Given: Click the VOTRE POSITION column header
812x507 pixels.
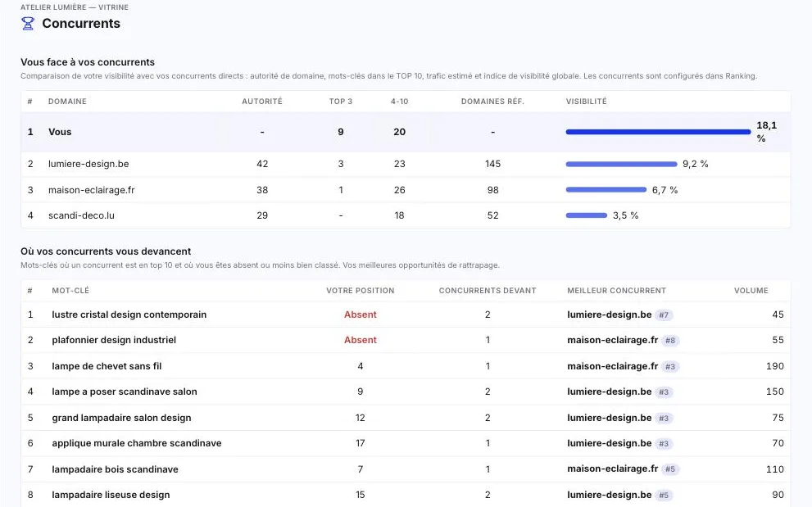Looking at the screenshot, I should [361, 291].
